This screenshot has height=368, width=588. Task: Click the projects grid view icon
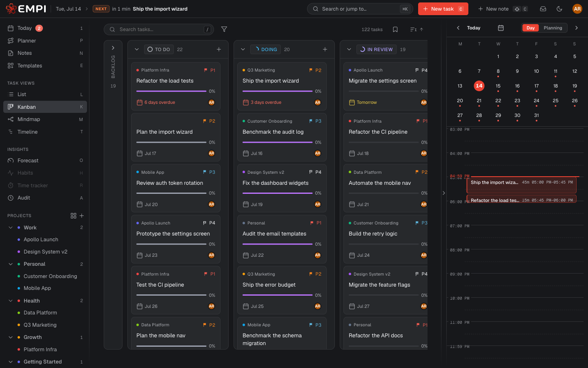point(73,215)
